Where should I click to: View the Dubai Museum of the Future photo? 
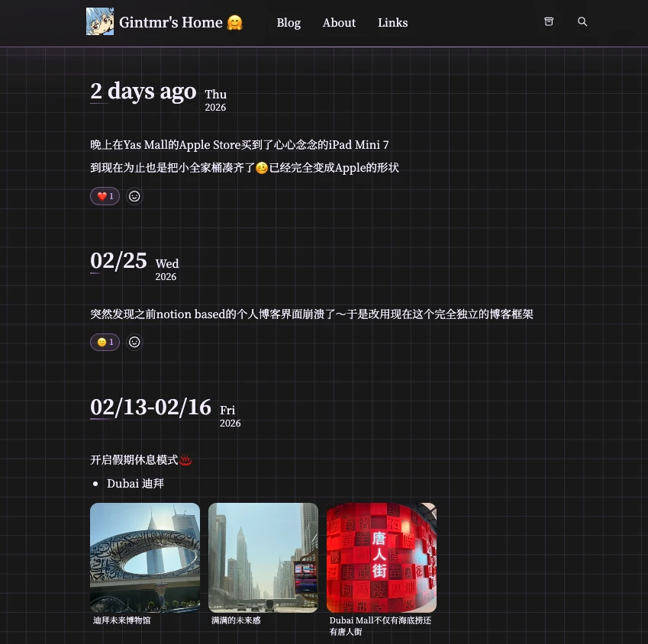(145, 557)
